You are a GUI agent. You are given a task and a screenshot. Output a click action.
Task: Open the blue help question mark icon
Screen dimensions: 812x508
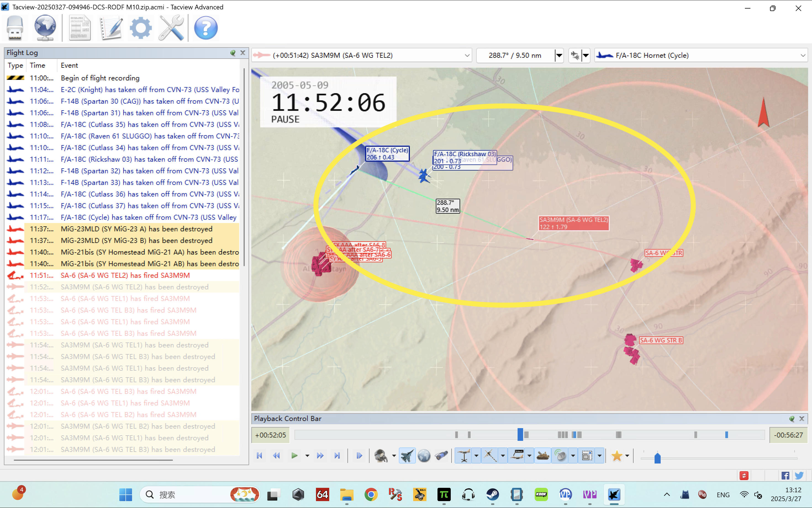coord(206,28)
